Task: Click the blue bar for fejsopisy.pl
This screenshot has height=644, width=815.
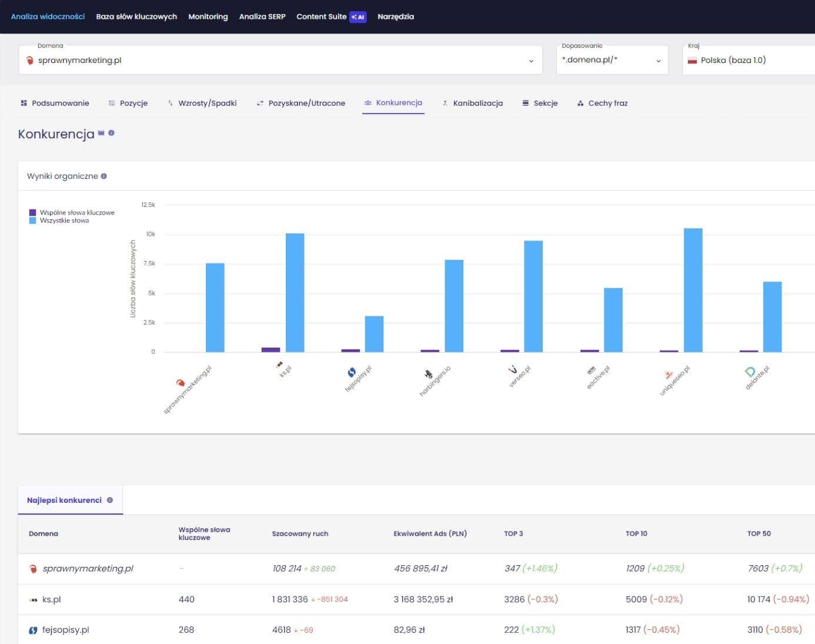Action: 375,334
